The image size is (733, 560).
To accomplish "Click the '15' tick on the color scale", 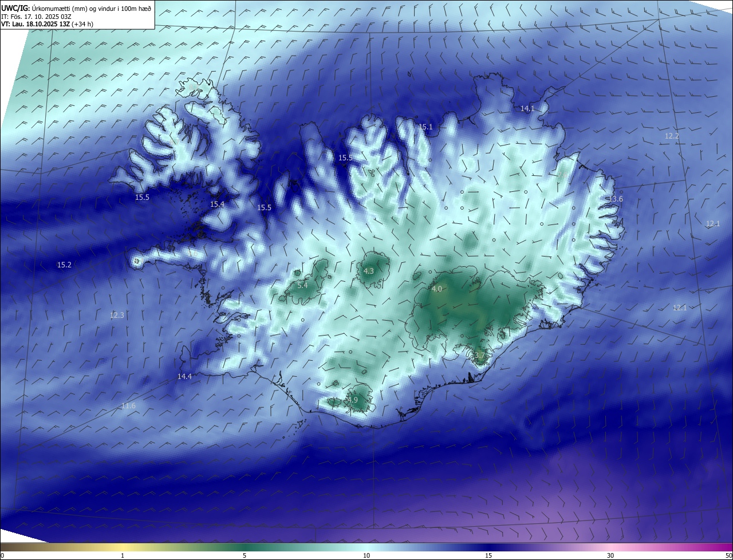I will (x=488, y=555).
